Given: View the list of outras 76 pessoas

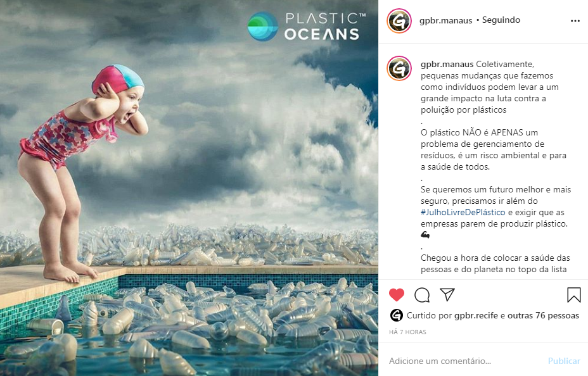Looking at the screenshot, I should (544, 316).
